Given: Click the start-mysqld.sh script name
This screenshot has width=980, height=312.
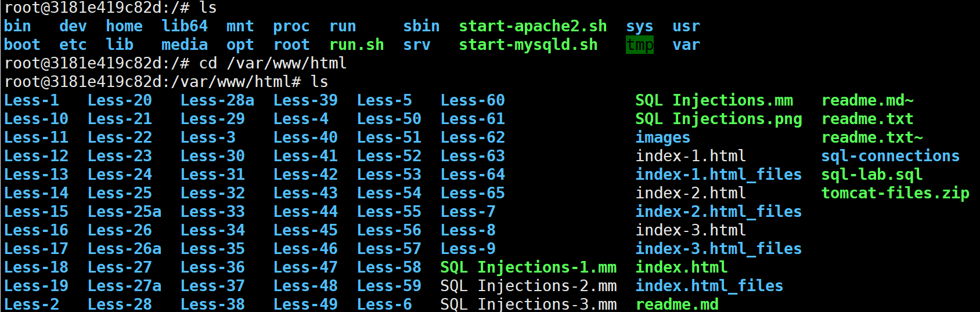Looking at the screenshot, I should click(528, 45).
